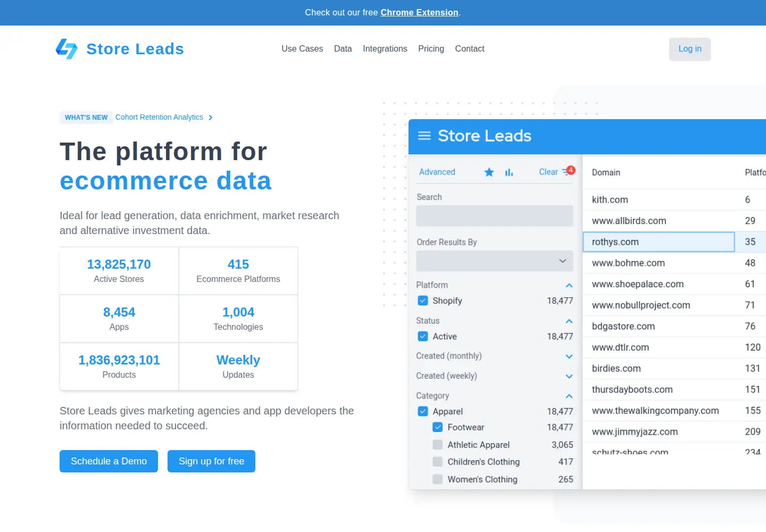
Task: Expand the Created (weekly) filter
Action: tap(569, 376)
